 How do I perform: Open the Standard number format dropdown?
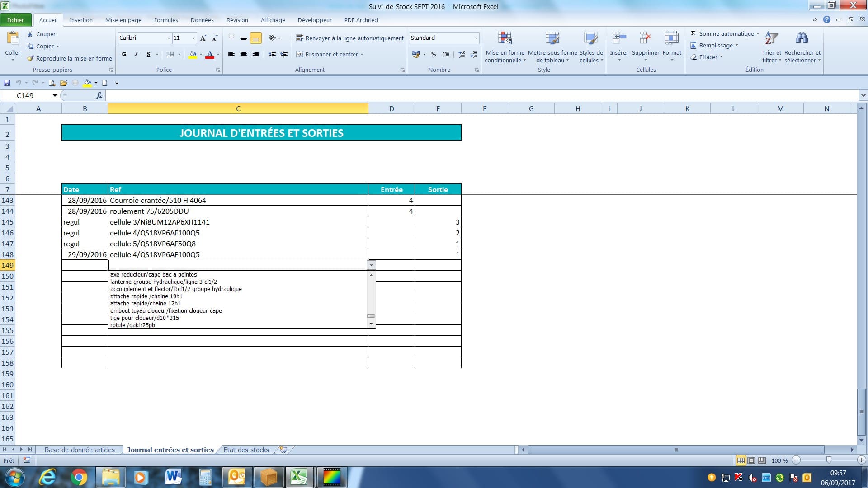point(476,38)
